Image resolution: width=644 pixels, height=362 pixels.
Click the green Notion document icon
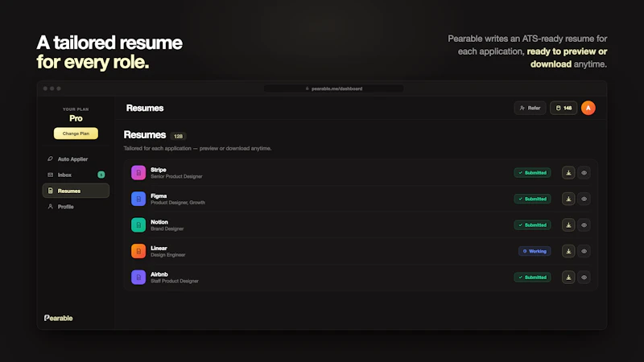click(x=138, y=225)
